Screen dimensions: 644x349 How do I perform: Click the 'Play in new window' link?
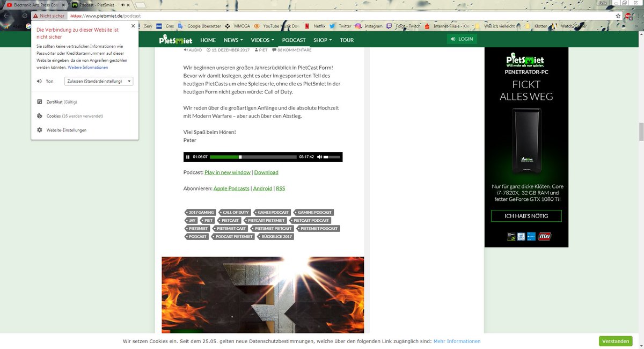(x=228, y=172)
